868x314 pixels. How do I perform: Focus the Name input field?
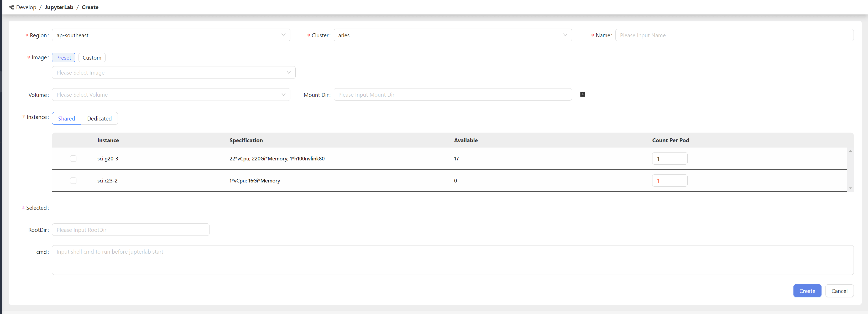pyautogui.click(x=734, y=35)
